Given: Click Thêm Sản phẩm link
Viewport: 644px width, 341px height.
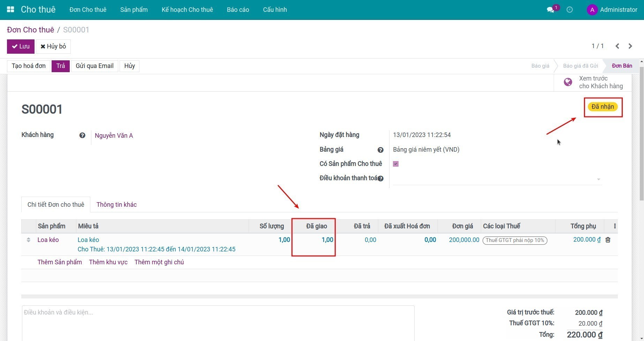Looking at the screenshot, I should coord(60,262).
